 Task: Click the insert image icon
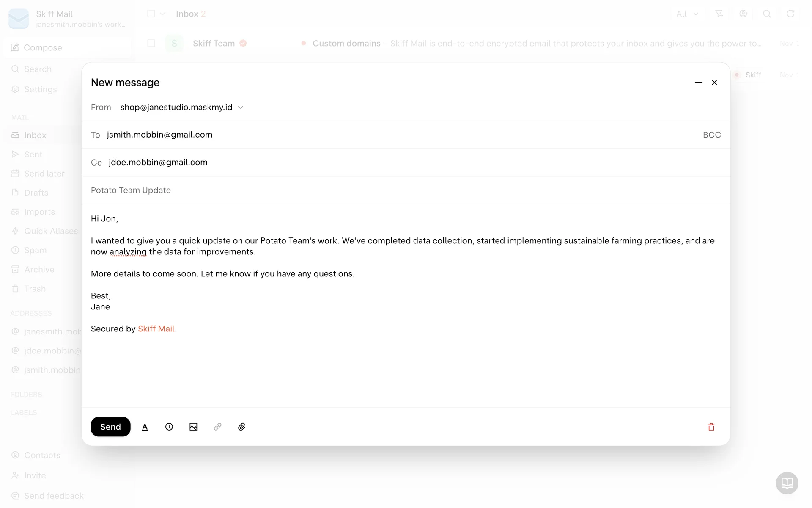(193, 427)
